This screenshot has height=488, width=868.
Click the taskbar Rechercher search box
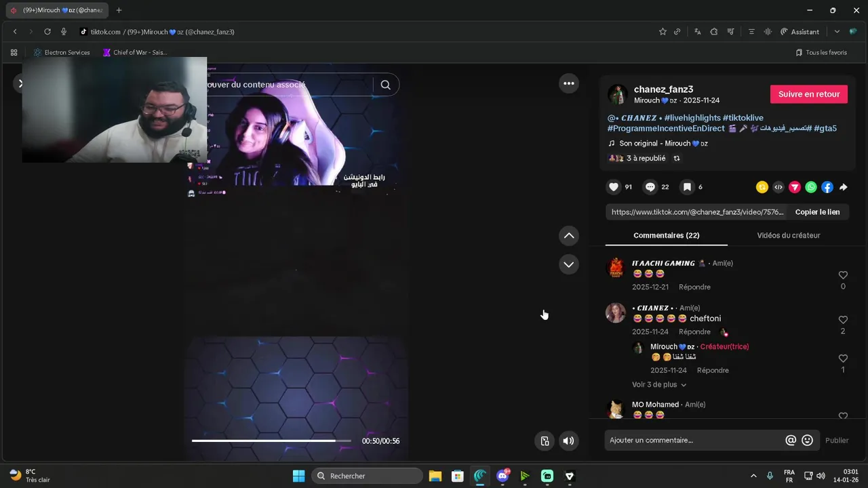[x=367, y=476]
